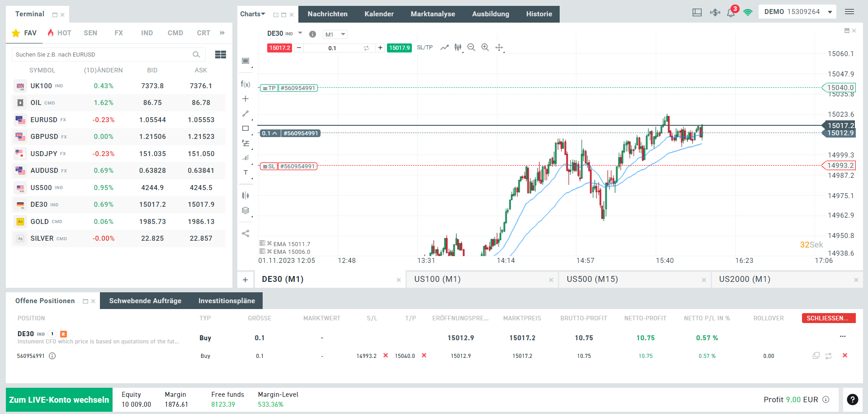Expand the DE30 symbol dropdown on chart

pyautogui.click(x=300, y=33)
